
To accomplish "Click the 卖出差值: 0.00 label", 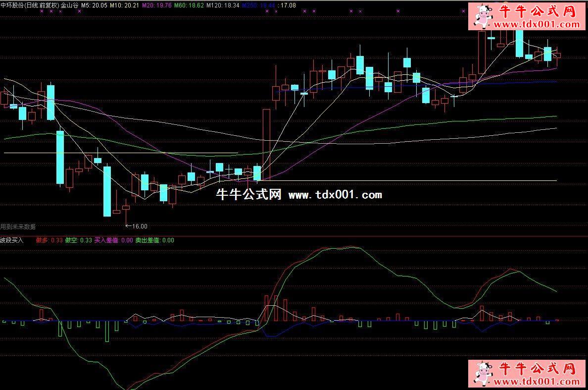I will 154,240.
